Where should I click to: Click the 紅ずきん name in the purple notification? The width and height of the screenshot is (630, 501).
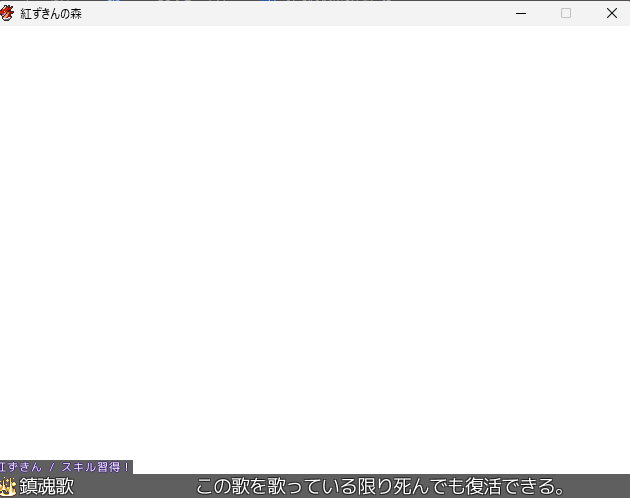(22, 467)
